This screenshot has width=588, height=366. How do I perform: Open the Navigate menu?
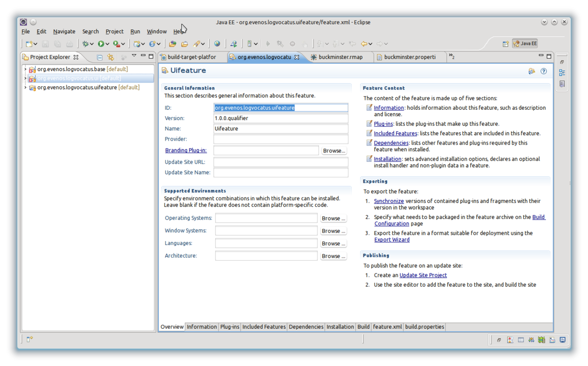point(64,31)
